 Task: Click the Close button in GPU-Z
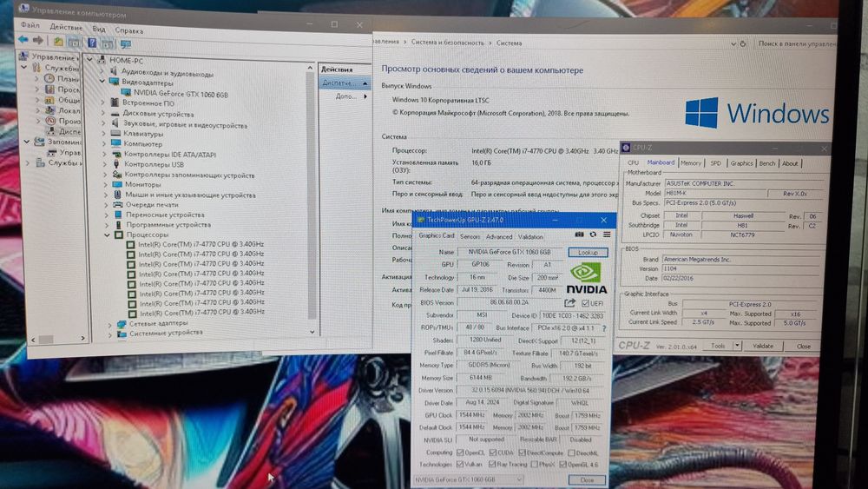pos(586,480)
